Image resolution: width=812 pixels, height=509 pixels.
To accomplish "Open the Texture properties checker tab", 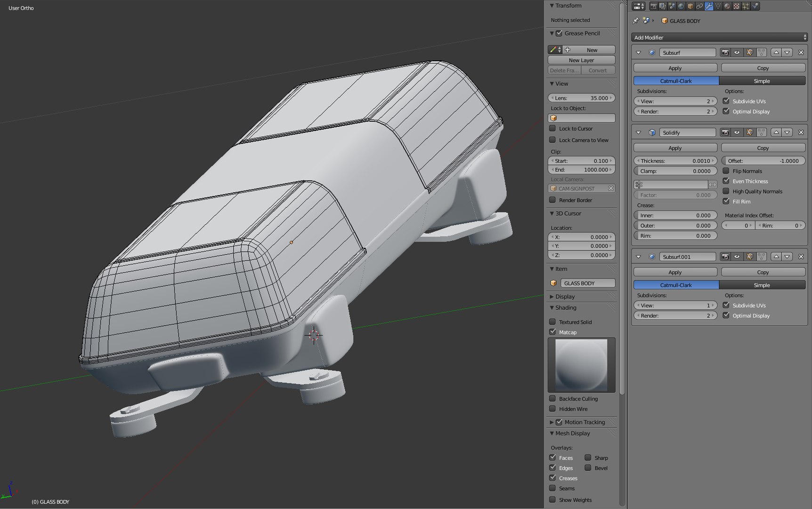I will click(x=736, y=6).
